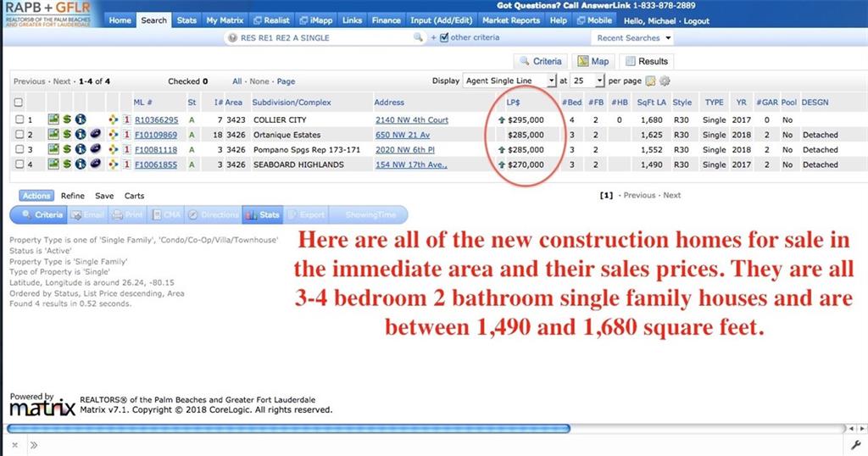Open display settings gear icon

665,81
